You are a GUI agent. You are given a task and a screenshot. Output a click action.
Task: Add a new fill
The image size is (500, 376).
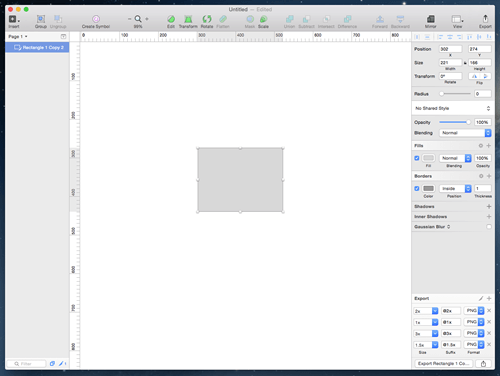(489, 146)
